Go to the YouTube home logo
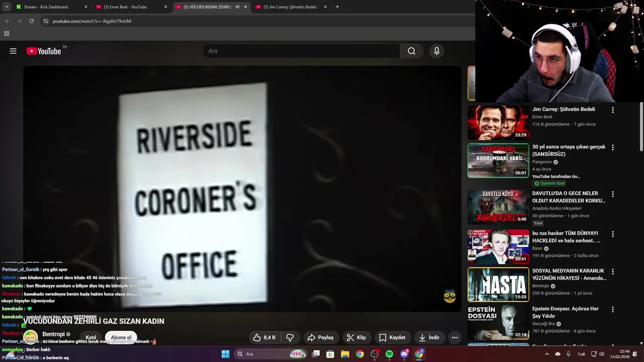 pyautogui.click(x=44, y=51)
